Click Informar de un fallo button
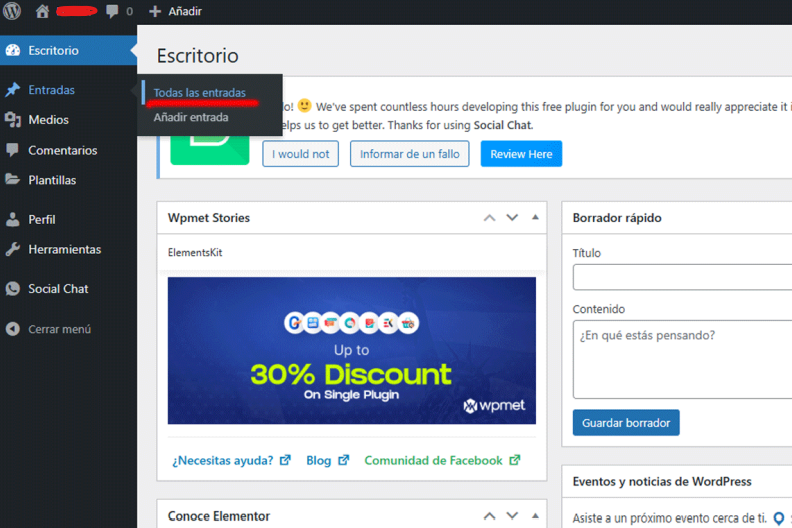The width and height of the screenshot is (792, 528). 410,154
